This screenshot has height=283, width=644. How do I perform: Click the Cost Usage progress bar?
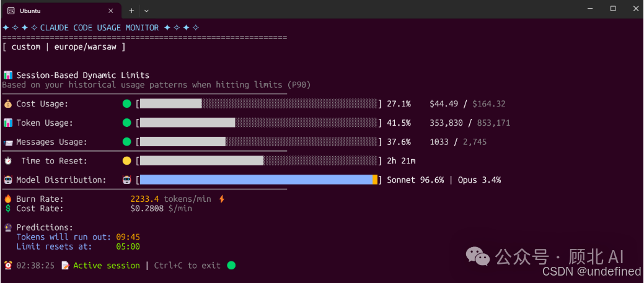[258, 104]
